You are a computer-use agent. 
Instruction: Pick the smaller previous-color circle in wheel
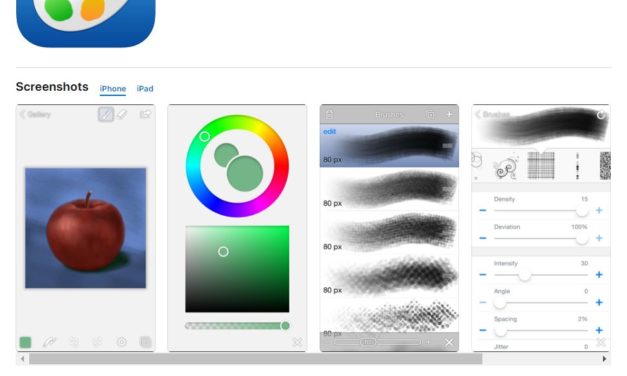click(x=226, y=155)
